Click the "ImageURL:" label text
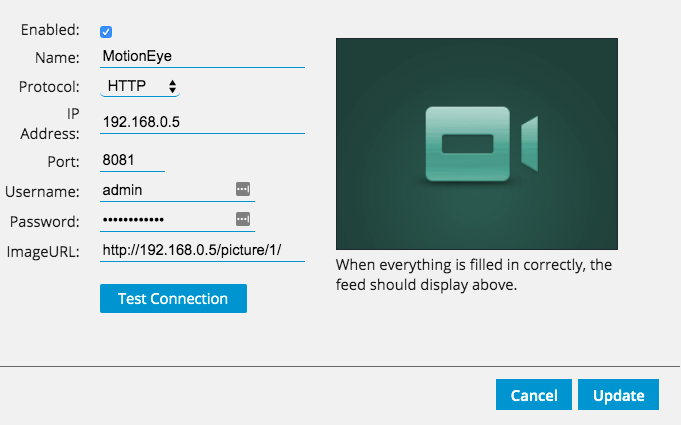 click(43, 252)
